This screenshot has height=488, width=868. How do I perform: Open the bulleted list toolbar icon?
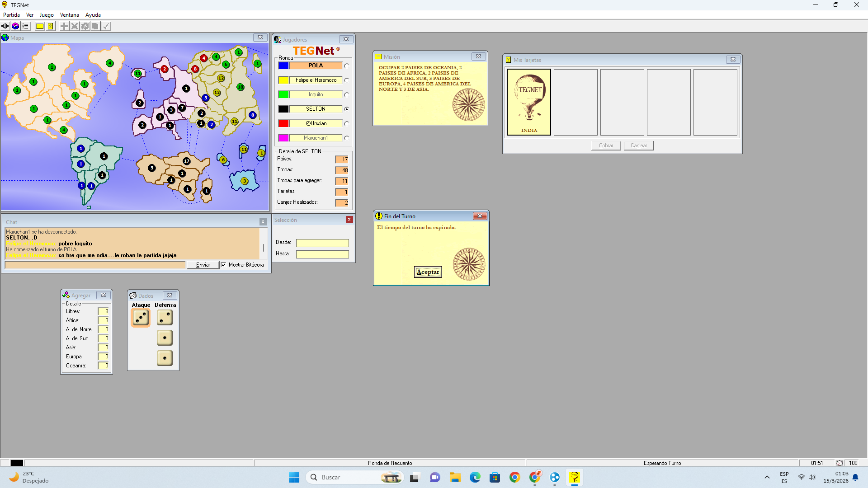tap(26, 26)
